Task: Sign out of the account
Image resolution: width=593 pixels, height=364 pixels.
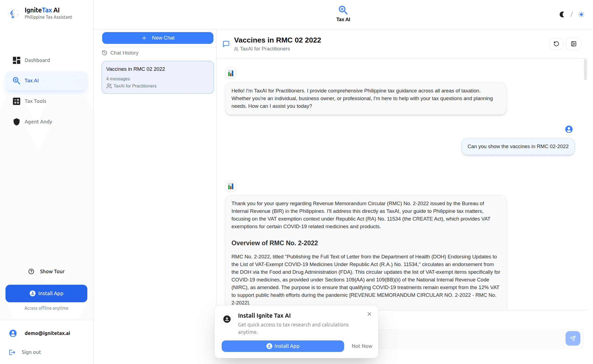Action: (x=31, y=352)
